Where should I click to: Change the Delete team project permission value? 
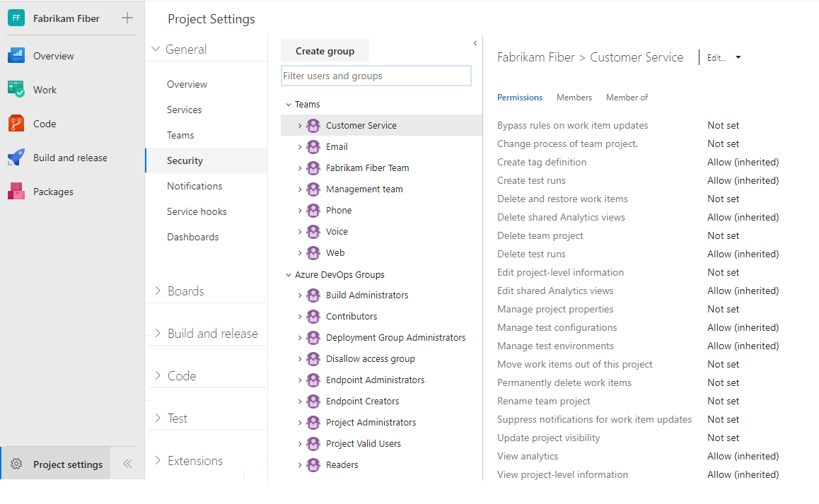click(x=723, y=235)
